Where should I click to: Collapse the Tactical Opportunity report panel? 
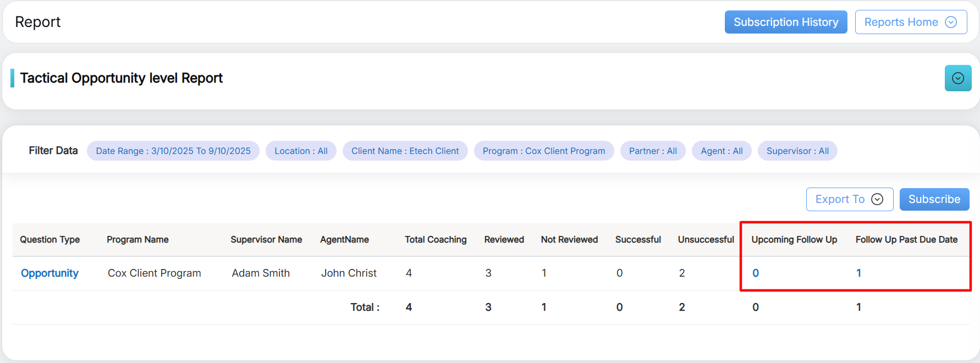957,78
